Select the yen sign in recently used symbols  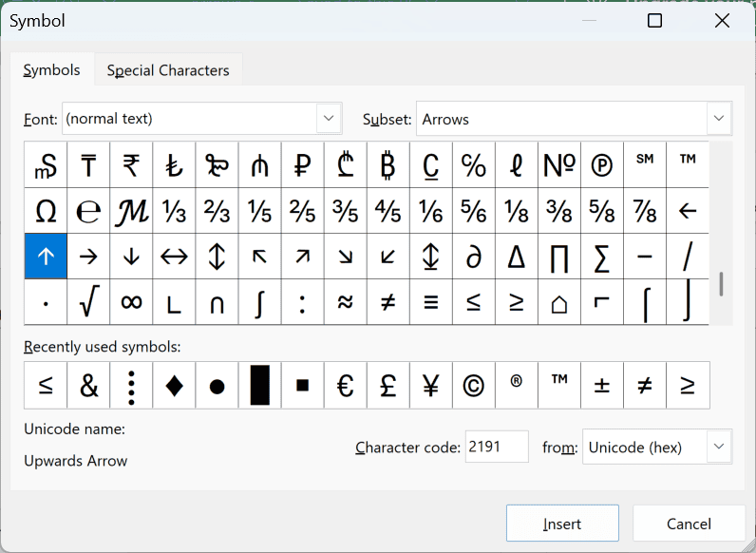430,385
